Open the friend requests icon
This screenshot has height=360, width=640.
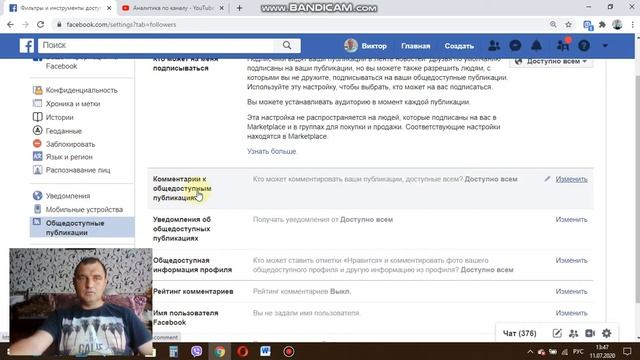(494, 46)
